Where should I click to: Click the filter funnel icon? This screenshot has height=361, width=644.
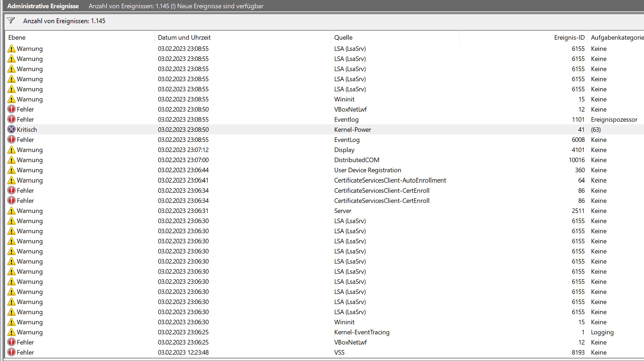11,20
